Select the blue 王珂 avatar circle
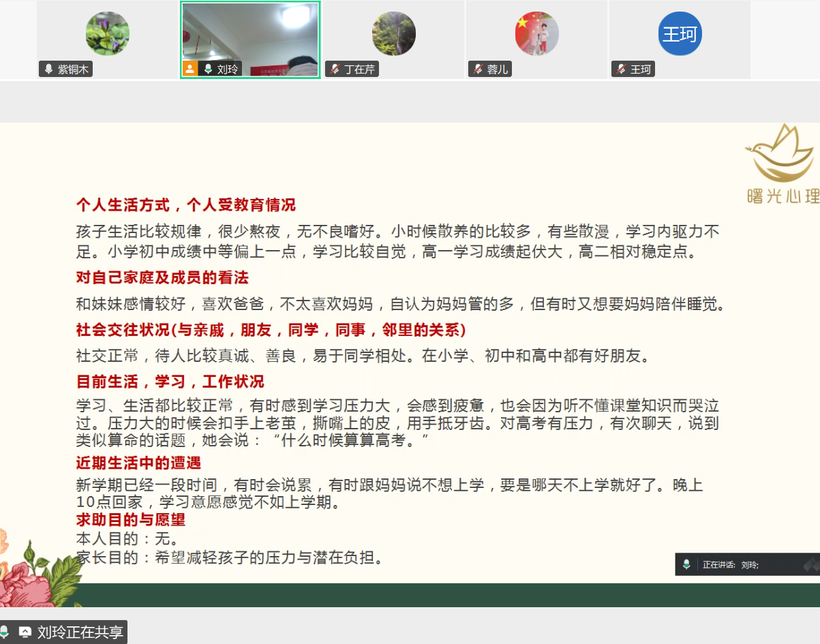The height and width of the screenshot is (644, 820). (x=680, y=33)
